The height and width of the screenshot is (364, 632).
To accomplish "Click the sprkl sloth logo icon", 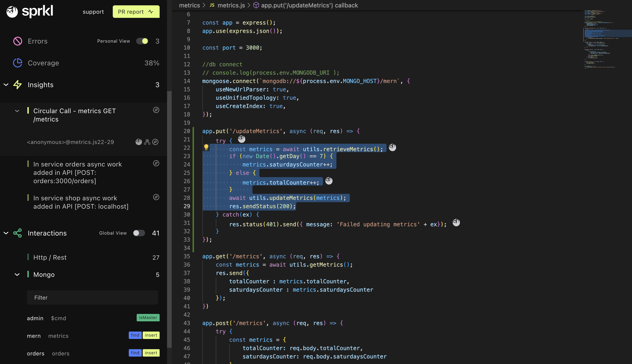I will (x=12, y=12).
